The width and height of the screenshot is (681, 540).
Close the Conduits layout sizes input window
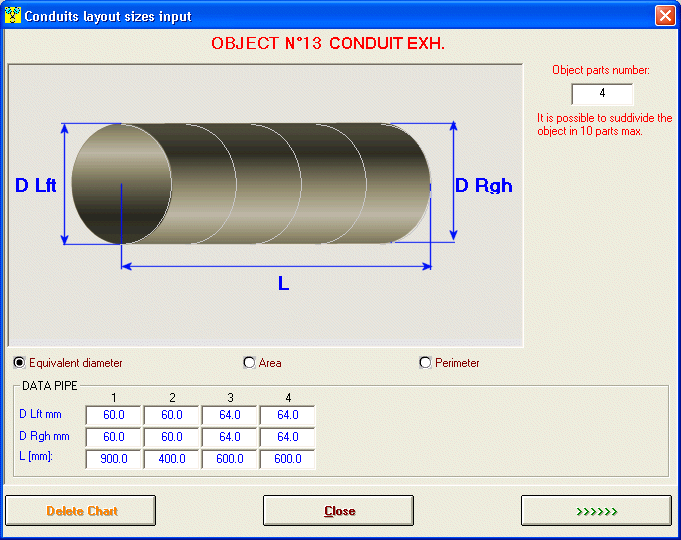point(665,16)
